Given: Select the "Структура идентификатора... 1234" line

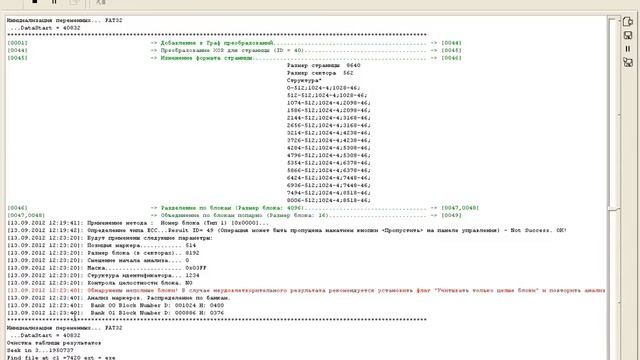Looking at the screenshot, I should [x=103, y=275].
